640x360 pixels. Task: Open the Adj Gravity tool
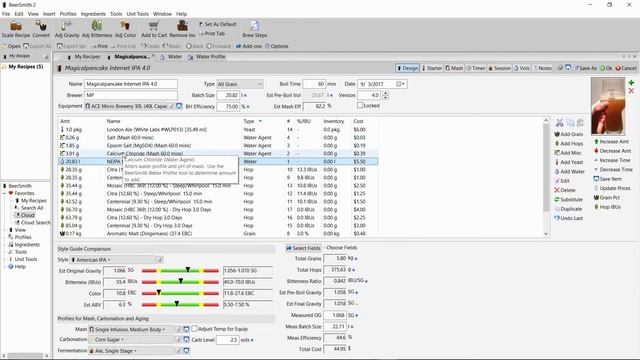67,29
